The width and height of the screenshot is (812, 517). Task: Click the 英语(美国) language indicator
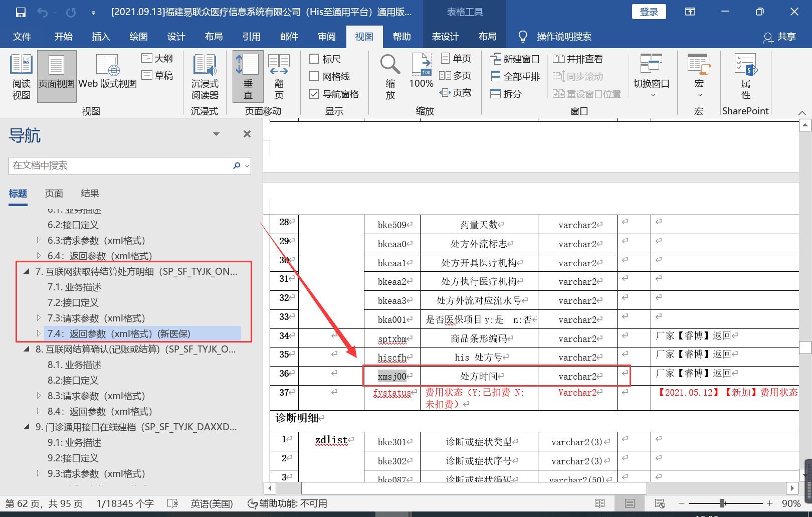point(212,503)
